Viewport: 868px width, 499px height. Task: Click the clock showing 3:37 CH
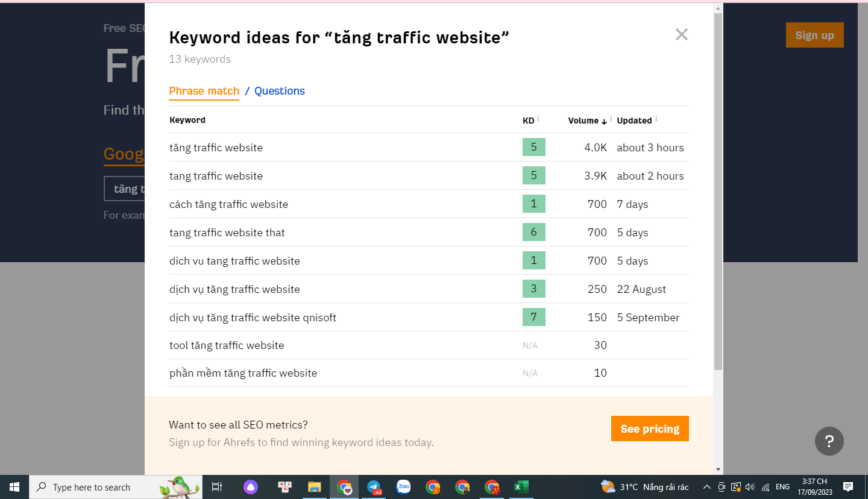pos(814,487)
